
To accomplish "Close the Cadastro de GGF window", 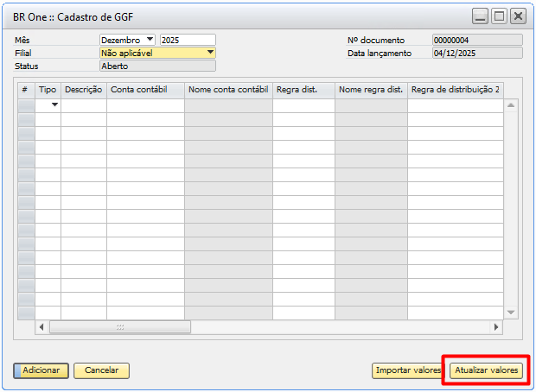I will point(518,16).
